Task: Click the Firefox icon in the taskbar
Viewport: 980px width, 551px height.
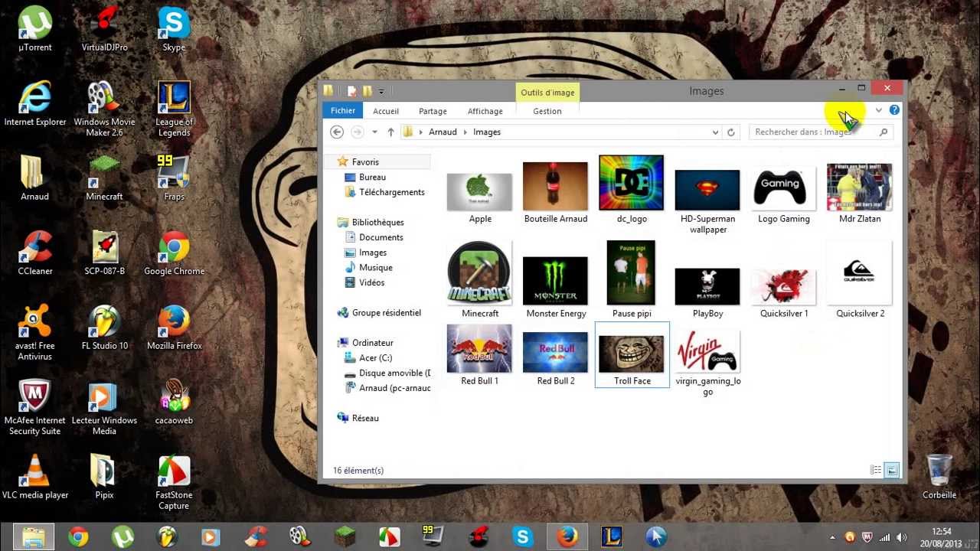Action: coord(567,537)
